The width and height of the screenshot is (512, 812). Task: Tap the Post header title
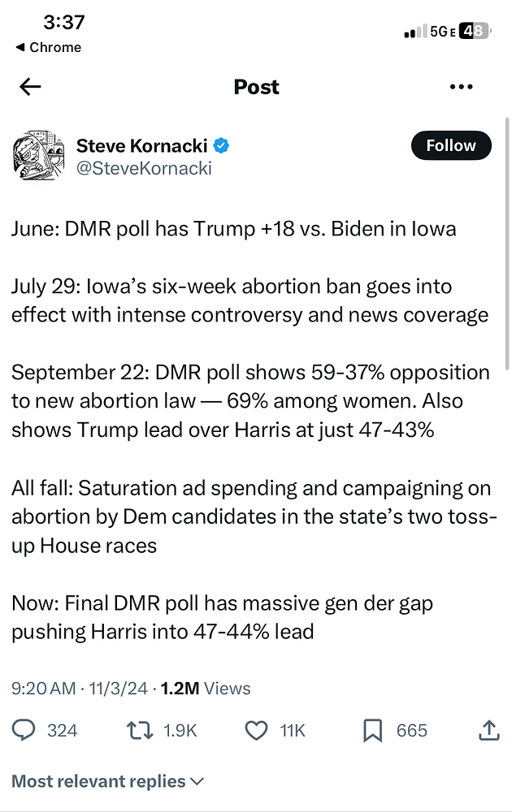point(256,87)
